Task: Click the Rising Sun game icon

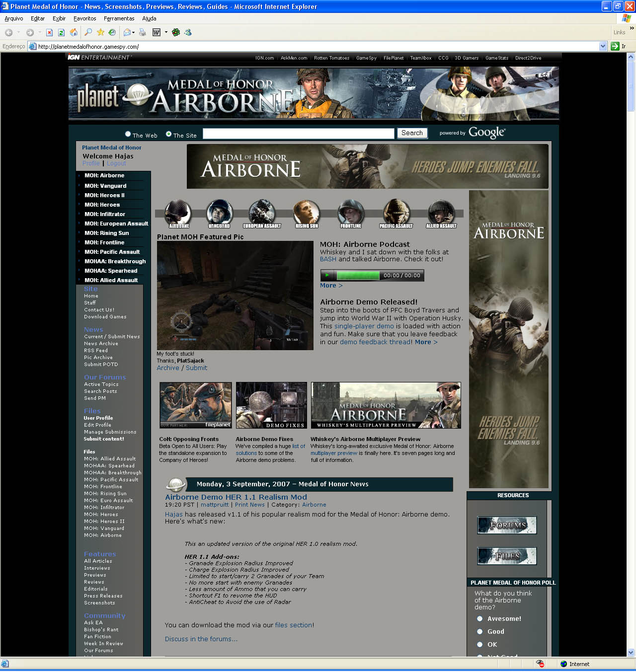Action: tap(306, 213)
